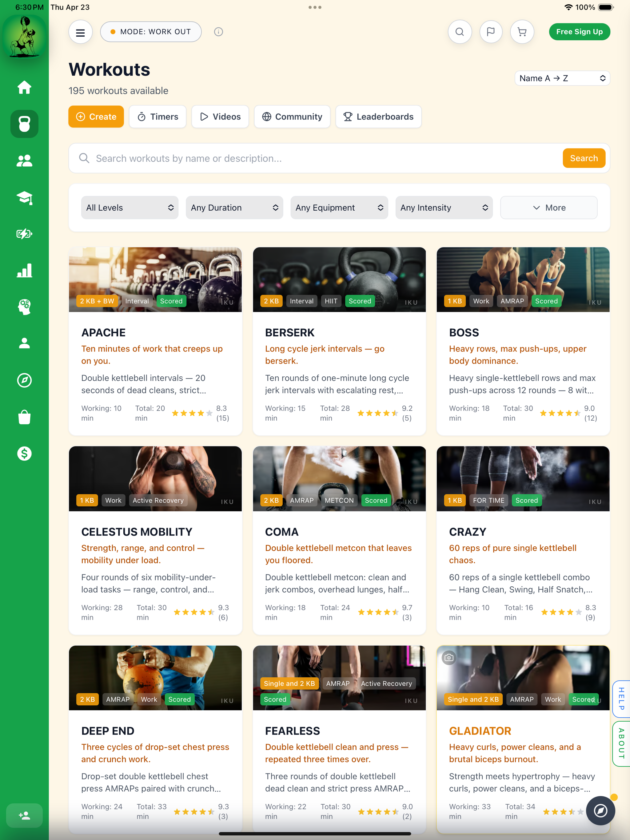Open the Any Equipment filter dropdown
This screenshot has height=840, width=630.
point(339,208)
